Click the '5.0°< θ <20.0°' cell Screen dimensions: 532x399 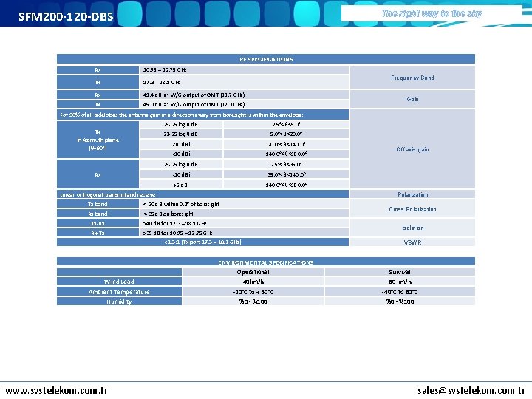click(286, 134)
